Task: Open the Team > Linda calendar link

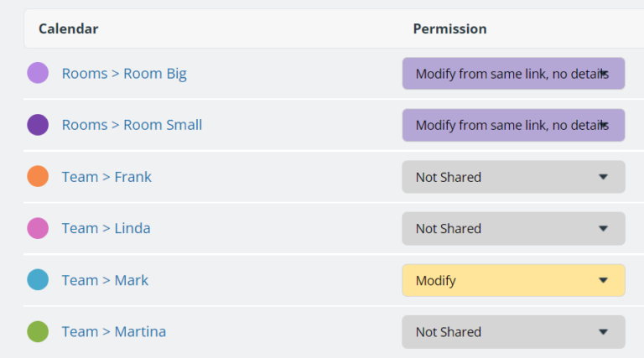Action: 106,228
